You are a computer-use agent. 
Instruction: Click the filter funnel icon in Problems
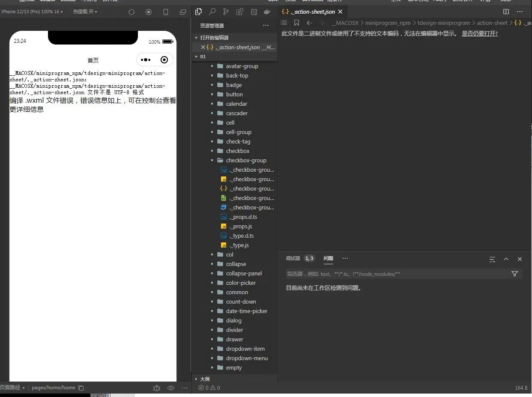(x=514, y=274)
